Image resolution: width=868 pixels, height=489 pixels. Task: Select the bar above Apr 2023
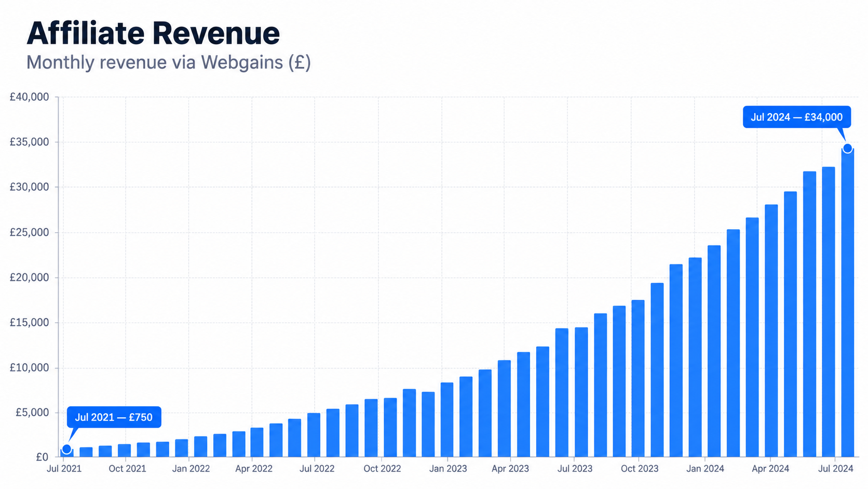pyautogui.click(x=504, y=409)
